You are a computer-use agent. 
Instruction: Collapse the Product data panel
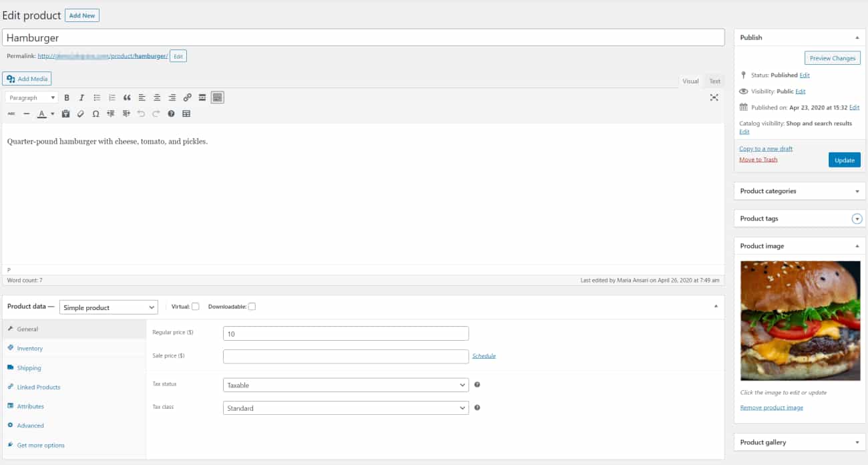tap(716, 307)
